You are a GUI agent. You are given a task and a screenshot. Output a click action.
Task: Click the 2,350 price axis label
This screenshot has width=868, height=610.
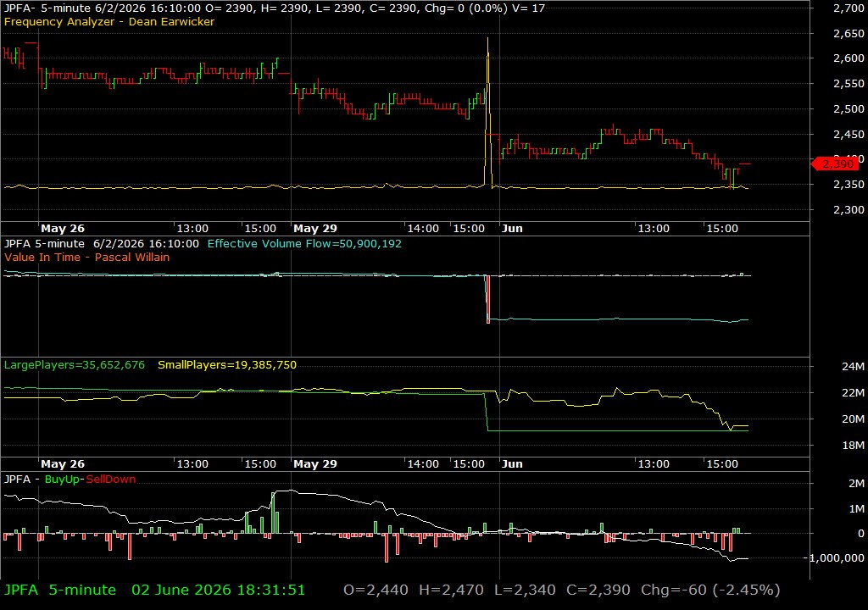[849, 185]
